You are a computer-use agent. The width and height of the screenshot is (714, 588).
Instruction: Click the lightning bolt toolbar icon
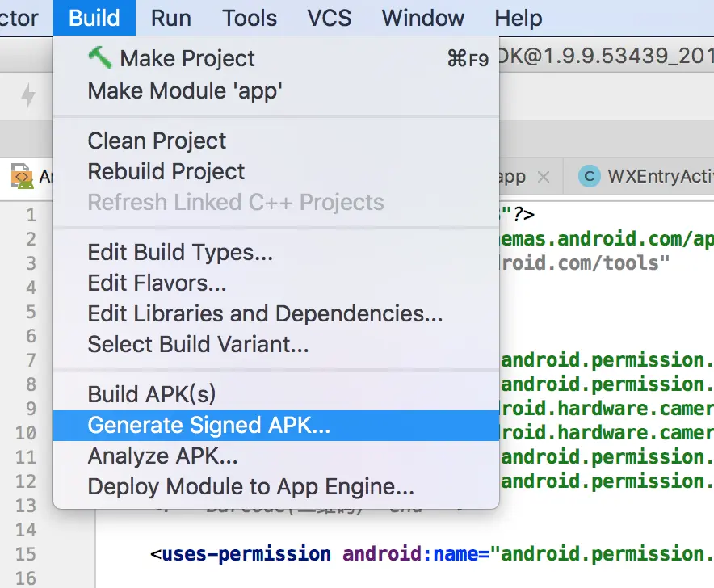coord(28,96)
